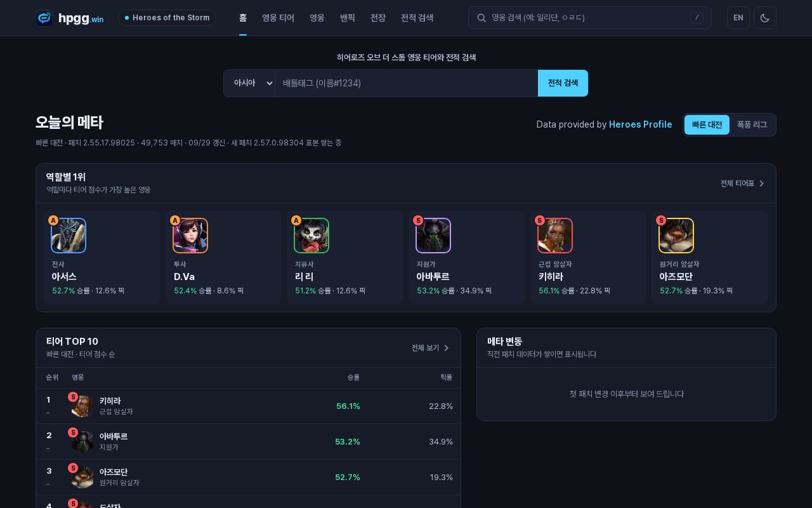Viewport: 812px width, 508px height.
Task: Open the Heroes Profile link
Action: pos(640,124)
